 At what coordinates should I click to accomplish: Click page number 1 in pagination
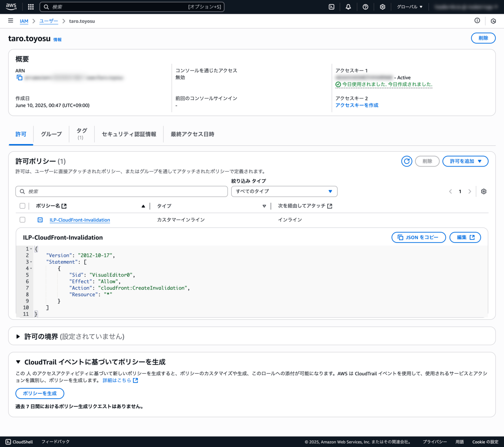[460, 191]
